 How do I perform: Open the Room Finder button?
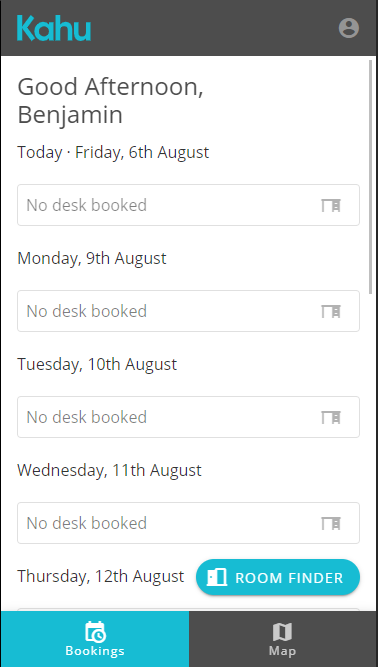278,577
